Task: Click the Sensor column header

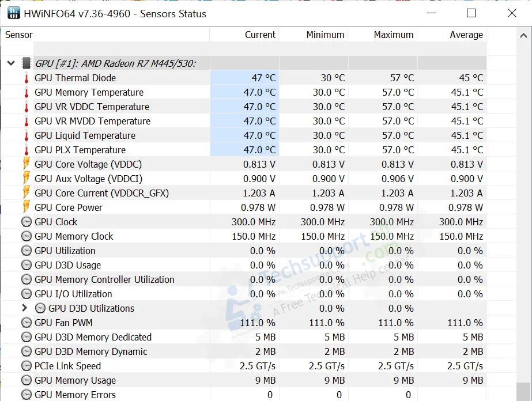Action: point(19,35)
